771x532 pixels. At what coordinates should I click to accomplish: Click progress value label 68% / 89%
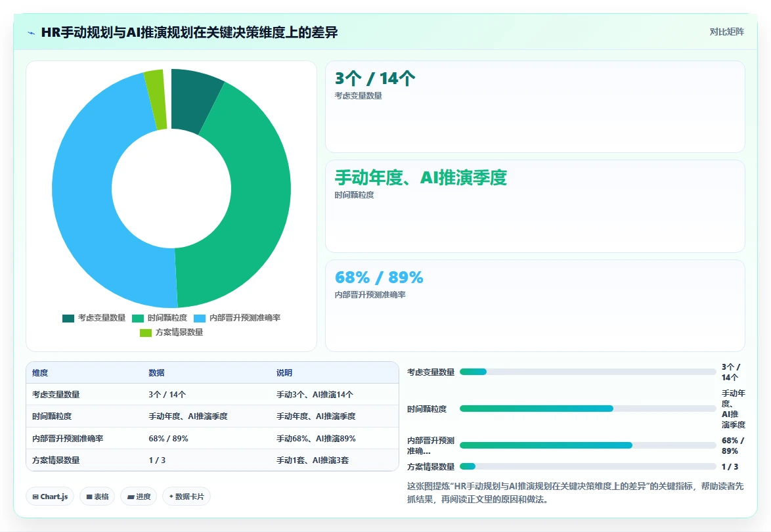(x=733, y=446)
